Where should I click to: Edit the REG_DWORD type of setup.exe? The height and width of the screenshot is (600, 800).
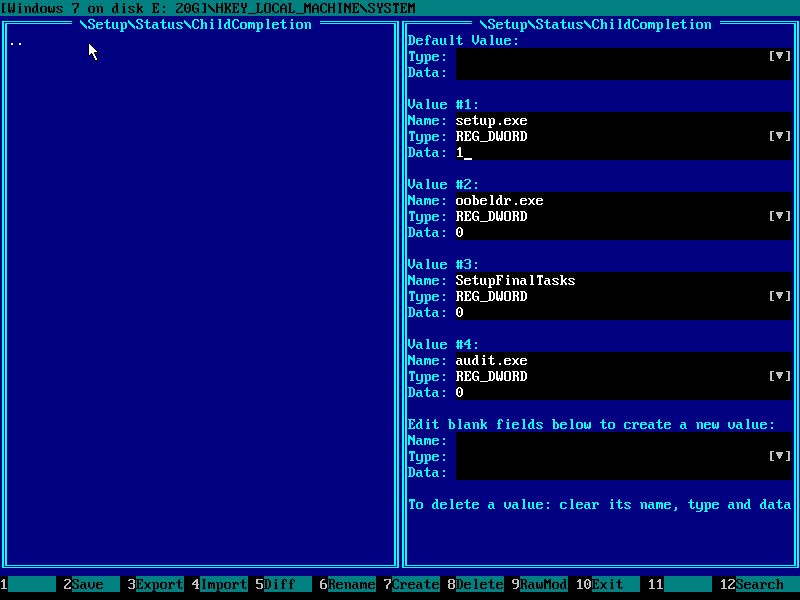[611, 136]
